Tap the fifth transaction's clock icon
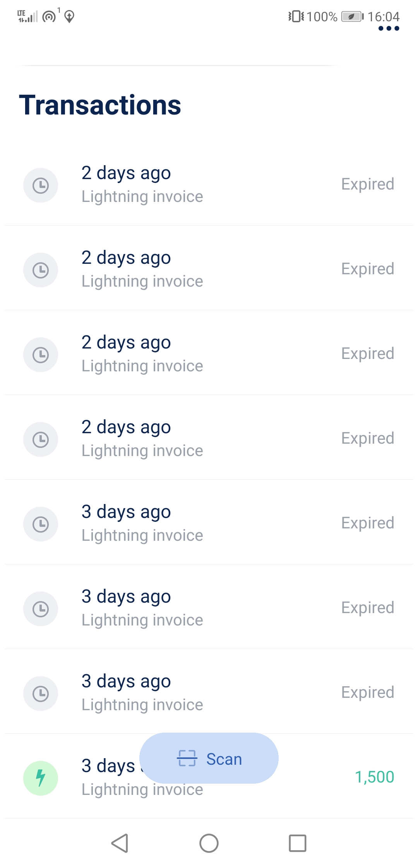The height and width of the screenshot is (868, 418). point(41,524)
